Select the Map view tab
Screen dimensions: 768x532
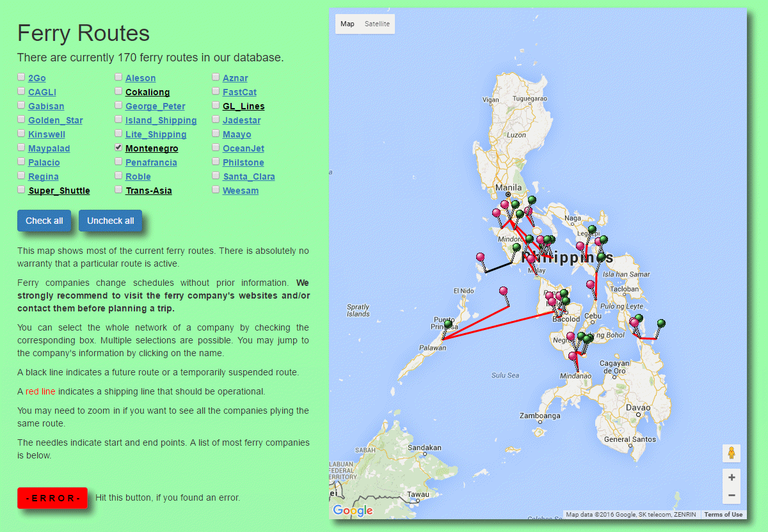tap(348, 24)
